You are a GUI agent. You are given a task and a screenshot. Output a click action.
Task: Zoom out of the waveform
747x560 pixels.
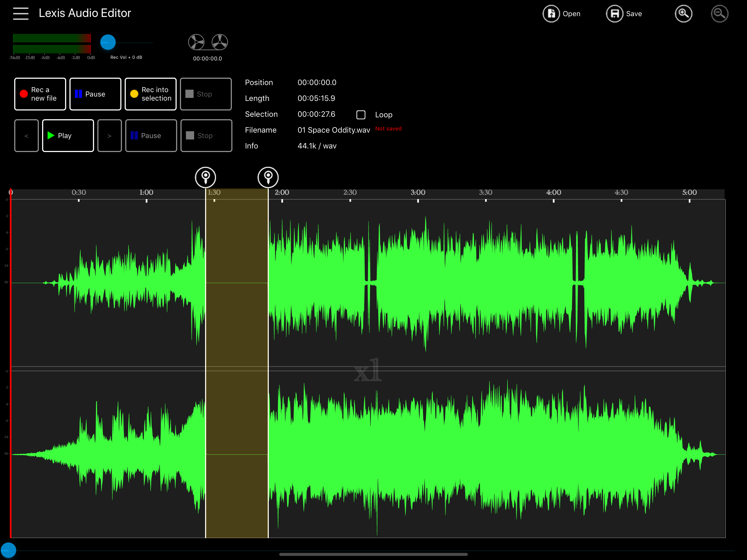pos(719,14)
